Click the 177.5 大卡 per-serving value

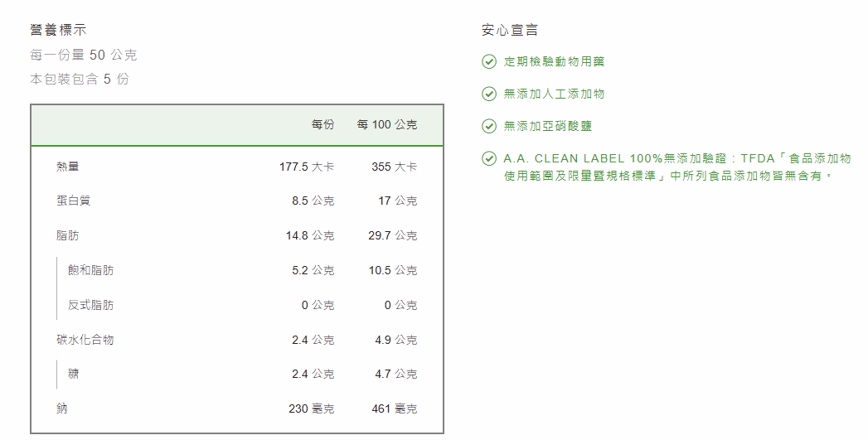306,167
